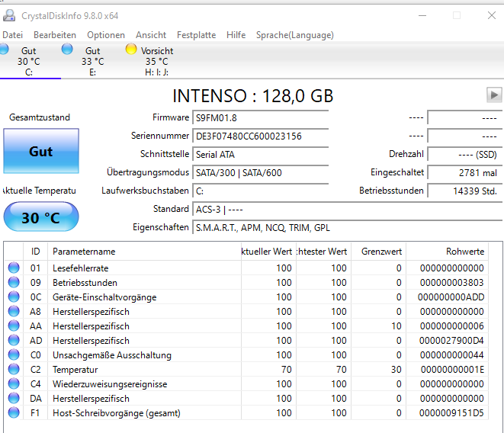The height and width of the screenshot is (433, 504).
Task: Click the INTENSO : 128,0 GB disk title
Action: [252, 95]
